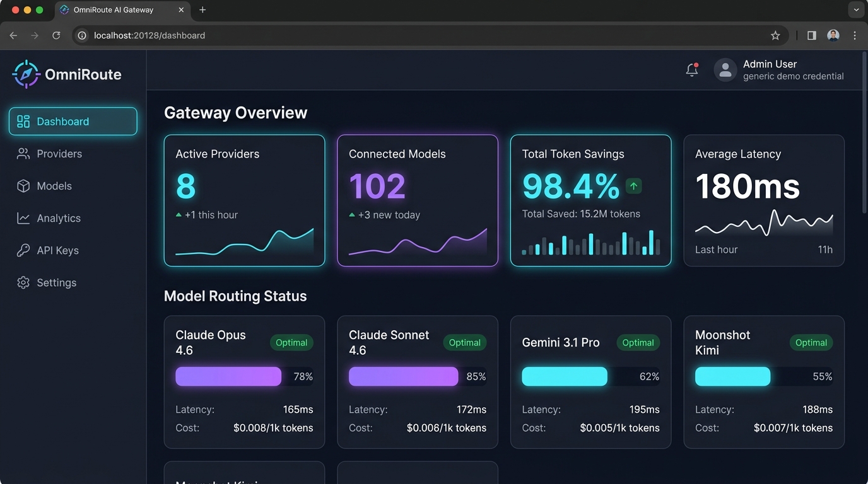The width and height of the screenshot is (868, 484).
Task: Click Optimal badge on Gemini 3.1 Pro
Action: click(x=638, y=343)
